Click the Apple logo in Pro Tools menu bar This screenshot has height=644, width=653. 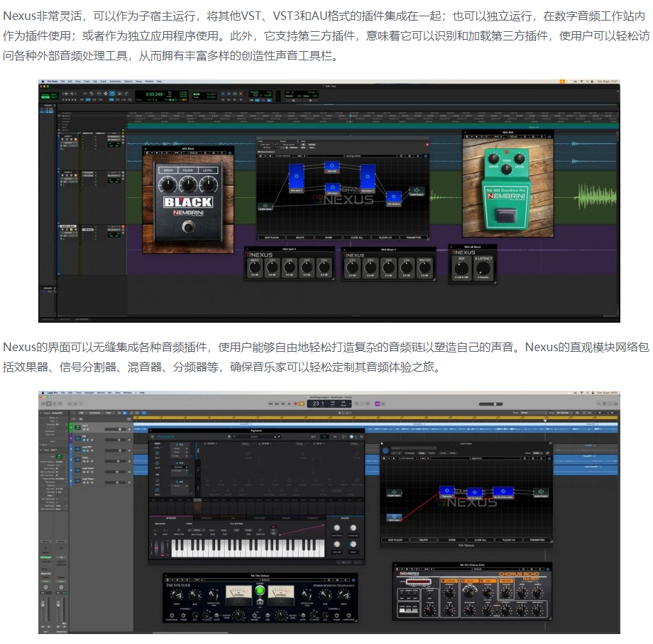coord(43,82)
